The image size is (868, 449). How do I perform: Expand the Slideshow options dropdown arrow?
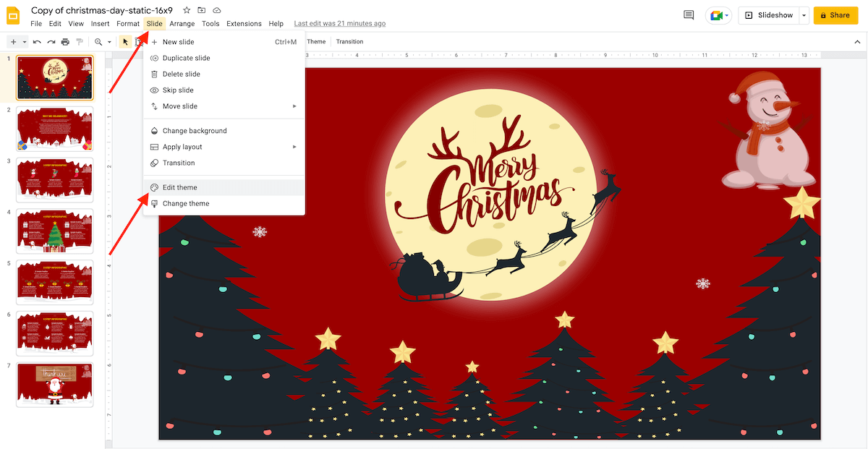pos(804,15)
